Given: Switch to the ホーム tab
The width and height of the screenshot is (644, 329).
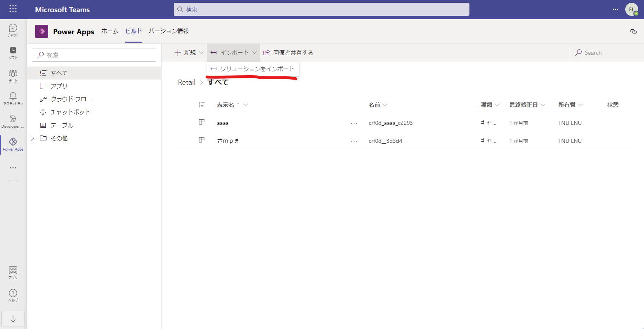Looking at the screenshot, I should [110, 31].
